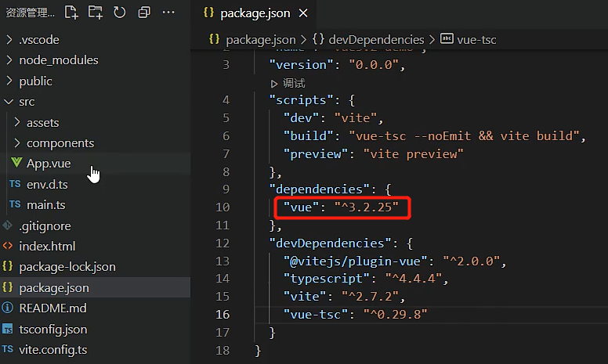The height and width of the screenshot is (364, 608).
Task: Click the TS icon beside vite.config.ts
Action: click(7, 349)
